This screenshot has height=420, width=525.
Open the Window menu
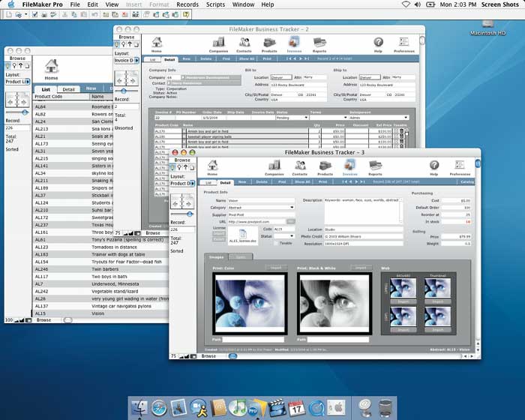pos(244,4)
